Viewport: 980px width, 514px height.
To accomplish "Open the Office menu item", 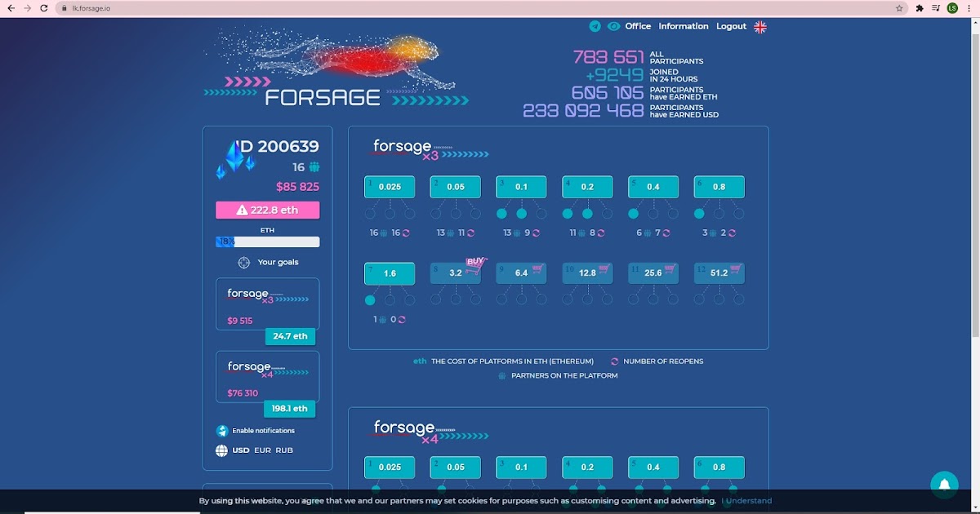I will coord(638,26).
